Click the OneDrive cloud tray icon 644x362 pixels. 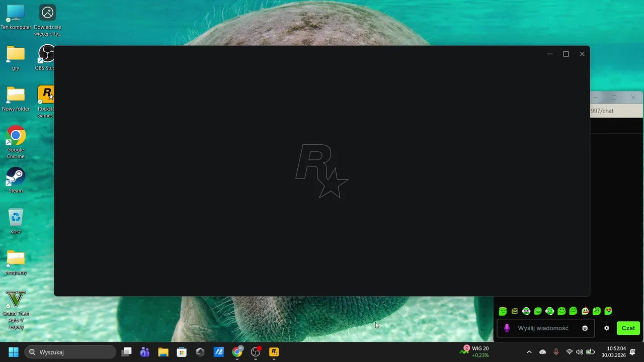click(542, 352)
